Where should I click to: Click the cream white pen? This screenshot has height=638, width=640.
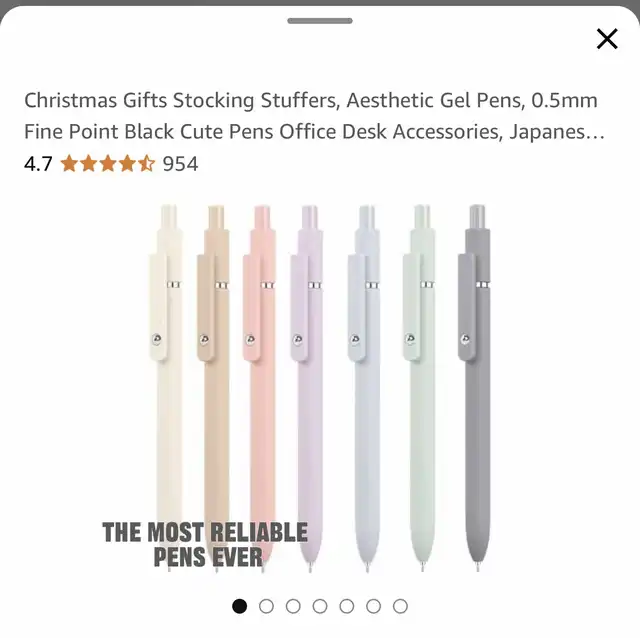[167, 387]
